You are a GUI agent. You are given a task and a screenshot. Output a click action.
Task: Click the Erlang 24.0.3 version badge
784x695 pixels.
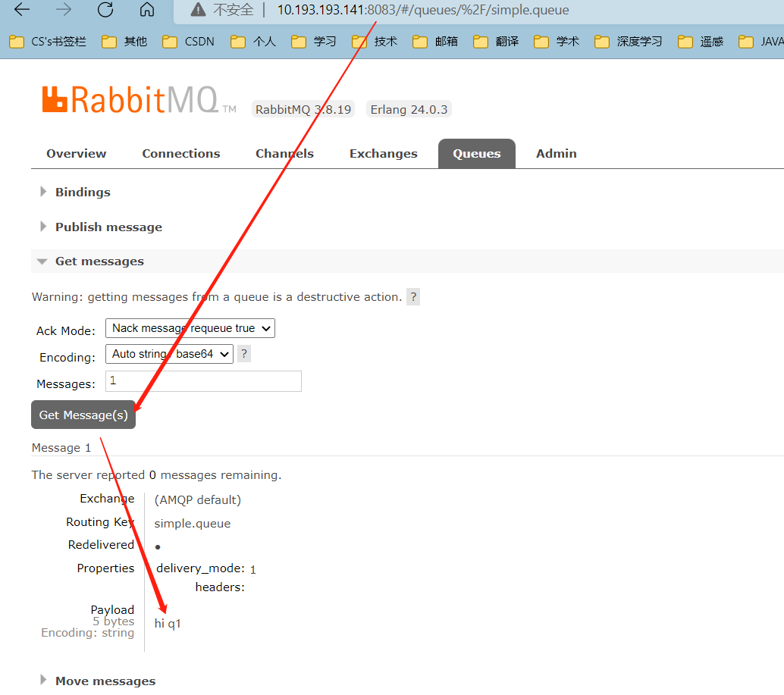click(409, 109)
